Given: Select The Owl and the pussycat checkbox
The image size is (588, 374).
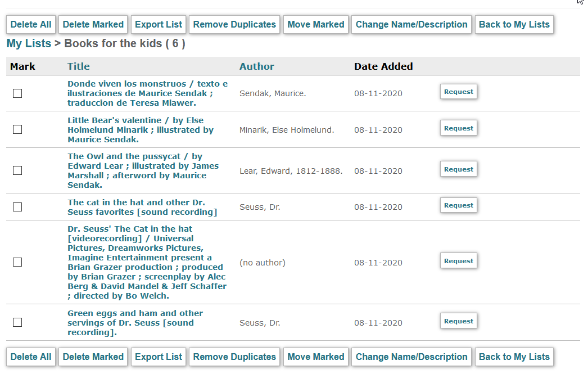Looking at the screenshot, I should pyautogui.click(x=17, y=170).
